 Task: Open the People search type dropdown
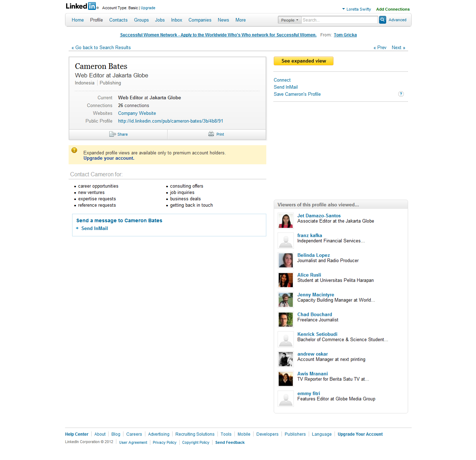[290, 20]
